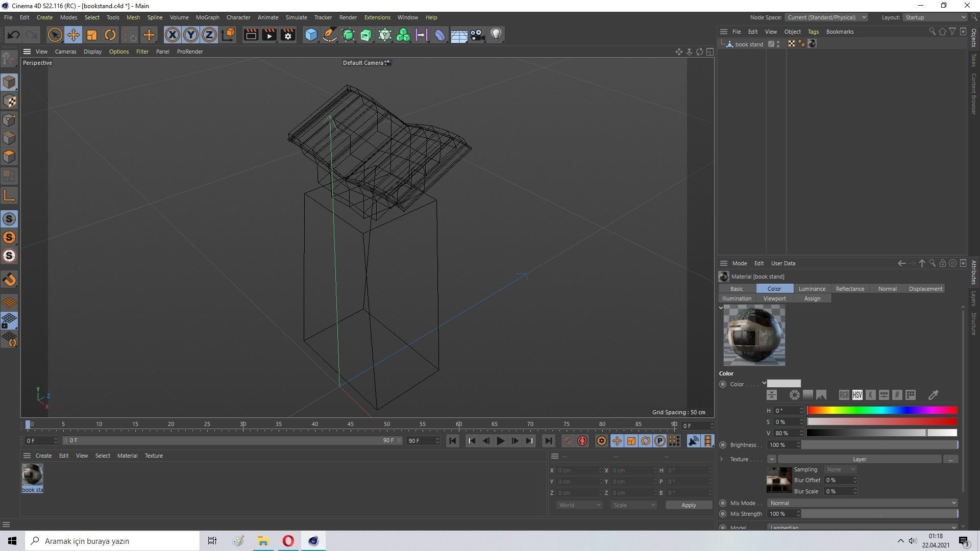Render to Picture Viewer
The height and width of the screenshot is (551, 980).
point(269,35)
